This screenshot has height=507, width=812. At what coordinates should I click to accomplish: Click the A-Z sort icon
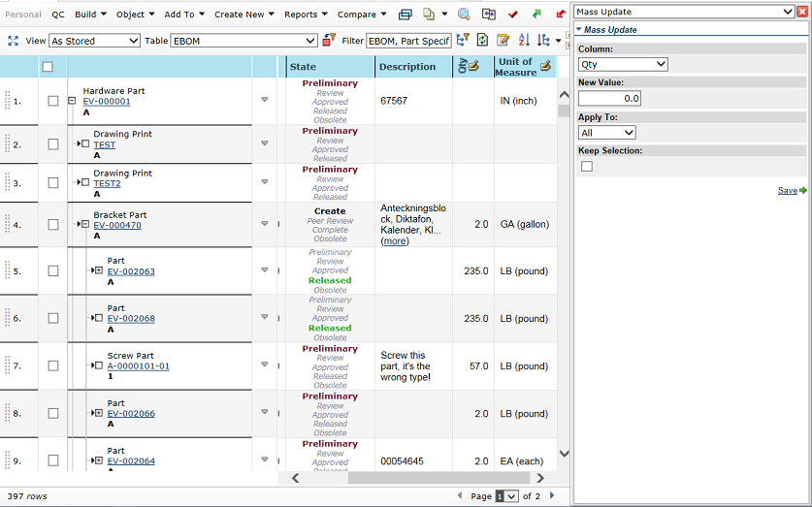(x=524, y=41)
